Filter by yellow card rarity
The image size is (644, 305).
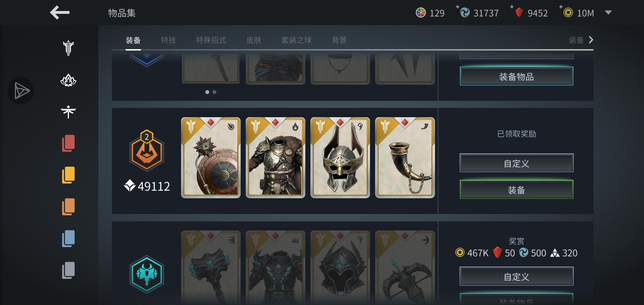[68, 175]
